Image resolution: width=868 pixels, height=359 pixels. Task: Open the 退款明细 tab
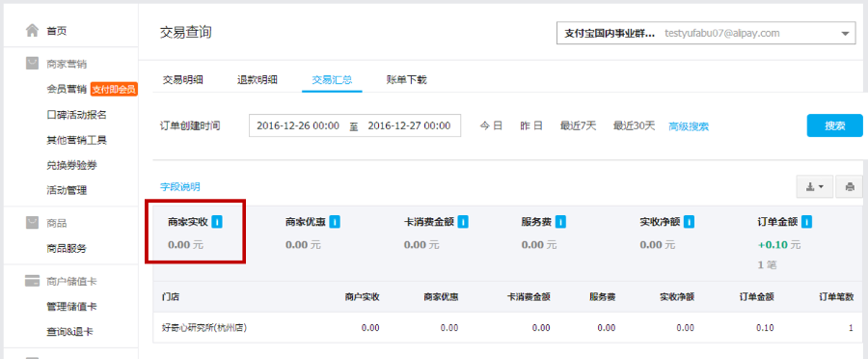tap(258, 80)
